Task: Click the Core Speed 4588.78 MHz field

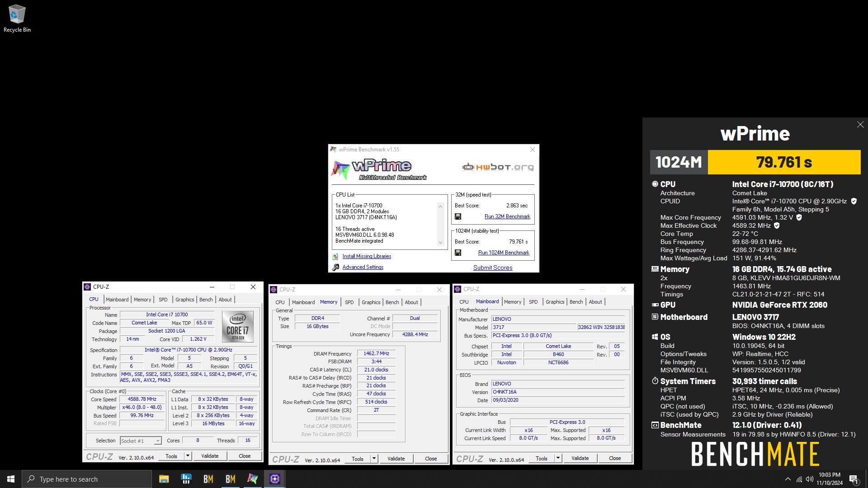Action: pos(142,399)
